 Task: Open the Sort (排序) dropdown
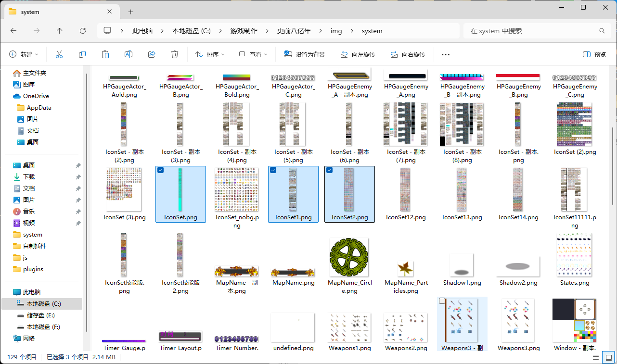[x=210, y=54]
